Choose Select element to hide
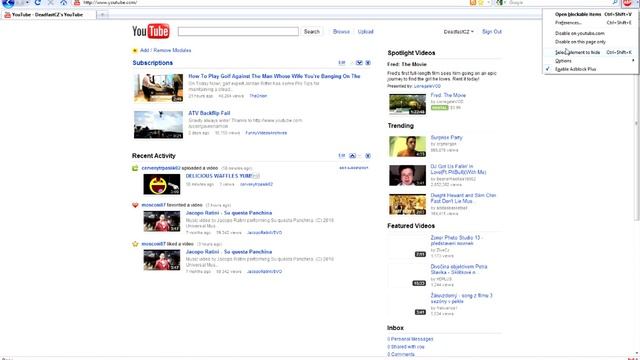This screenshot has width=640, height=360. [590, 53]
